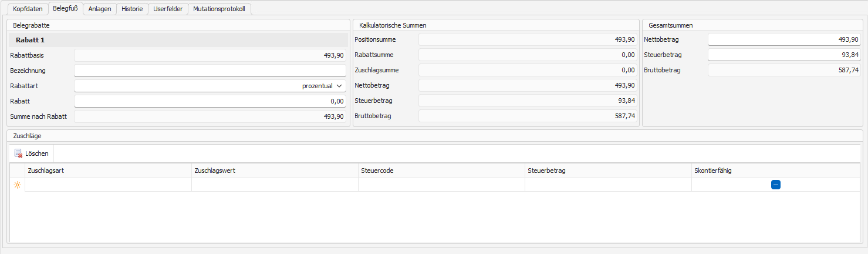Screen dimensions: 868x254
Task: Open the Rabattart dropdown
Action: tap(339, 86)
